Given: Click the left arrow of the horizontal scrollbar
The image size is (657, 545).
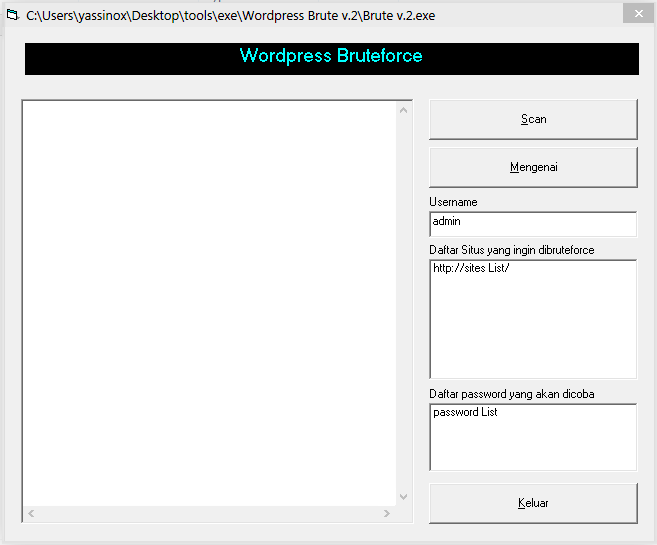Looking at the screenshot, I should coord(31,514).
